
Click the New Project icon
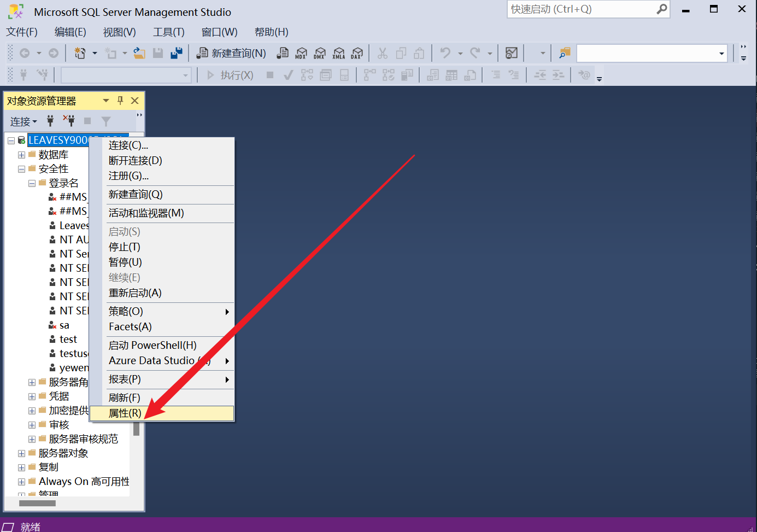80,53
